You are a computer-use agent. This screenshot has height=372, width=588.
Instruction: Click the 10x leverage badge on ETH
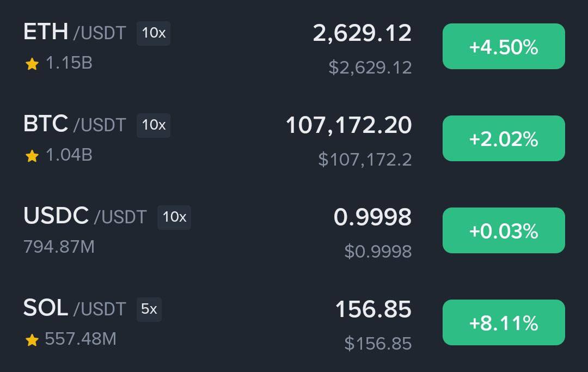tap(154, 33)
